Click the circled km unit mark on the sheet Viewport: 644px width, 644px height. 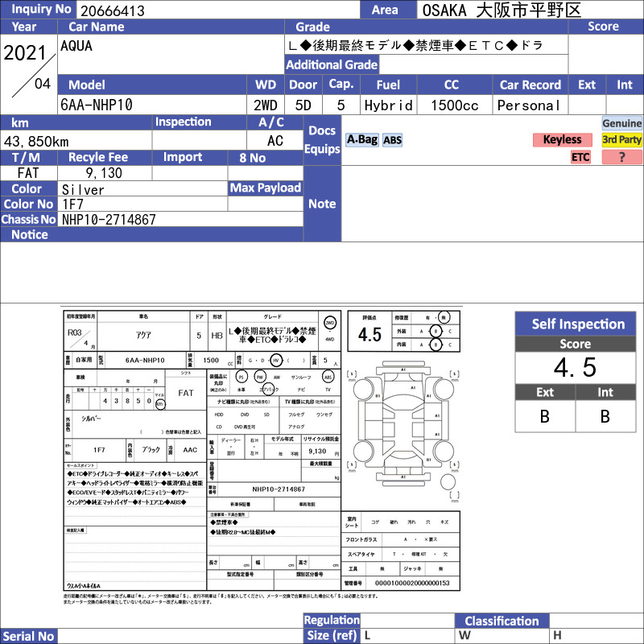160,404
